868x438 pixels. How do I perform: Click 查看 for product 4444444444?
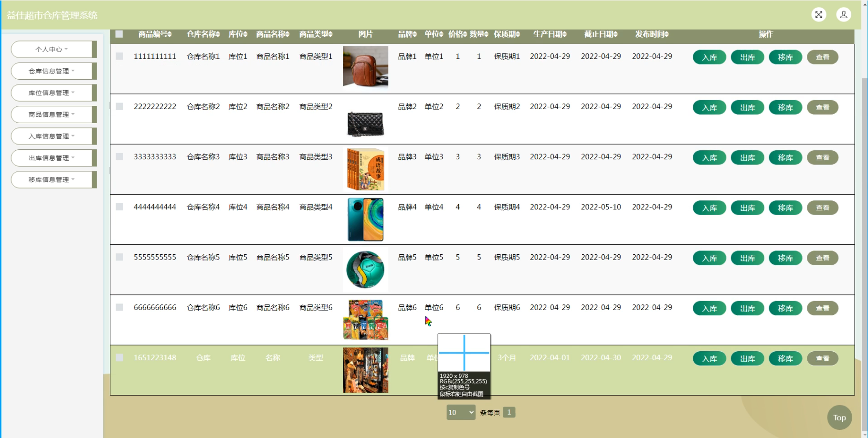[823, 208]
